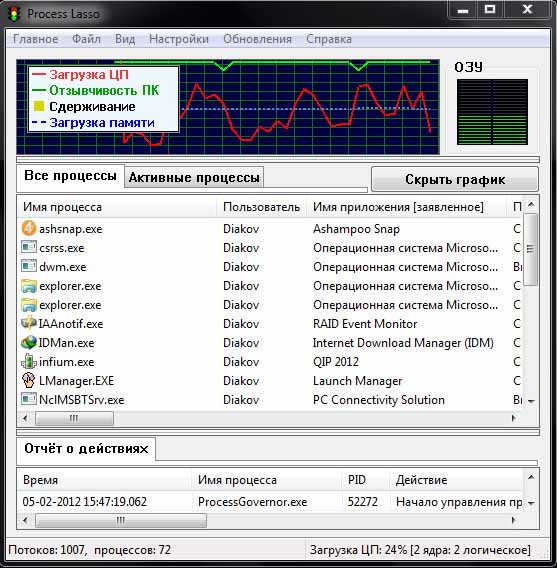The width and height of the screenshot is (557, 568).
Task: Select the IAAnotif.exe process name
Action: [x=71, y=323]
